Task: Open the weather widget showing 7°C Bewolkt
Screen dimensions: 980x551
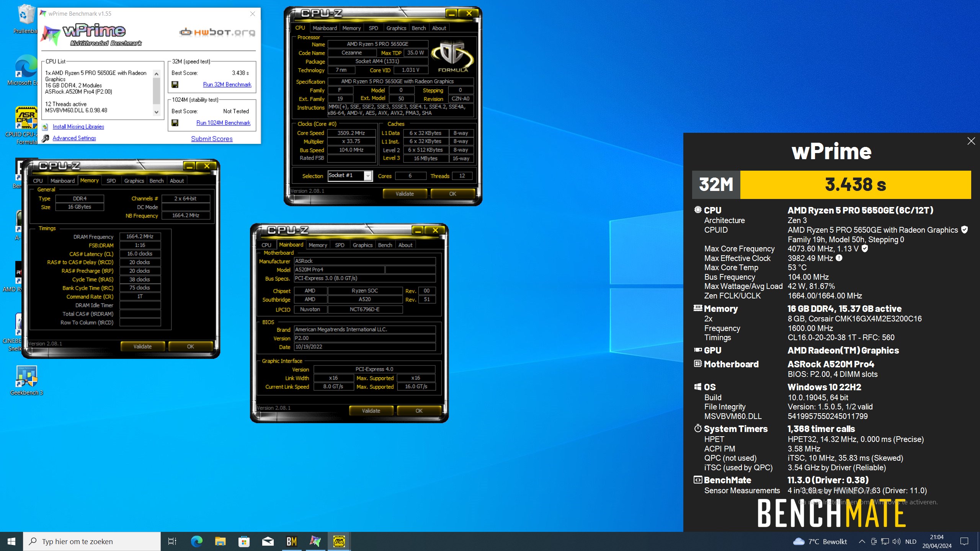Action: click(x=820, y=541)
